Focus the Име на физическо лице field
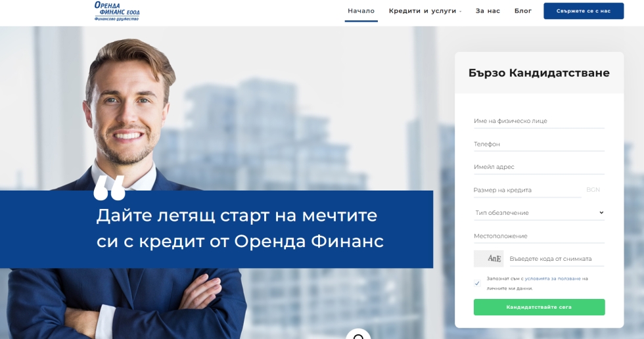The height and width of the screenshot is (339, 644). pos(539,121)
